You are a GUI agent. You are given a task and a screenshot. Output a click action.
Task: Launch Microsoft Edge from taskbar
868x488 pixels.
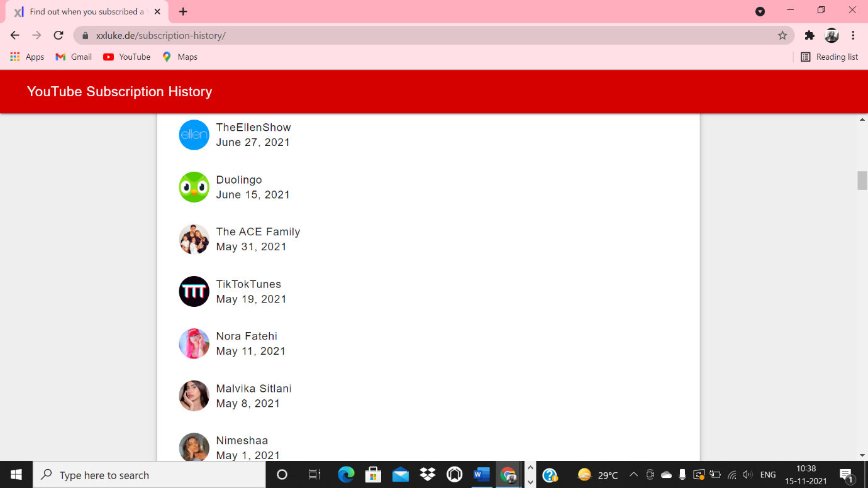click(x=346, y=475)
